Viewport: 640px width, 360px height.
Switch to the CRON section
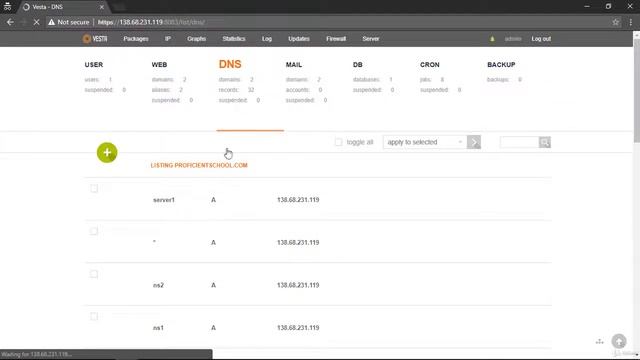pyautogui.click(x=430, y=64)
